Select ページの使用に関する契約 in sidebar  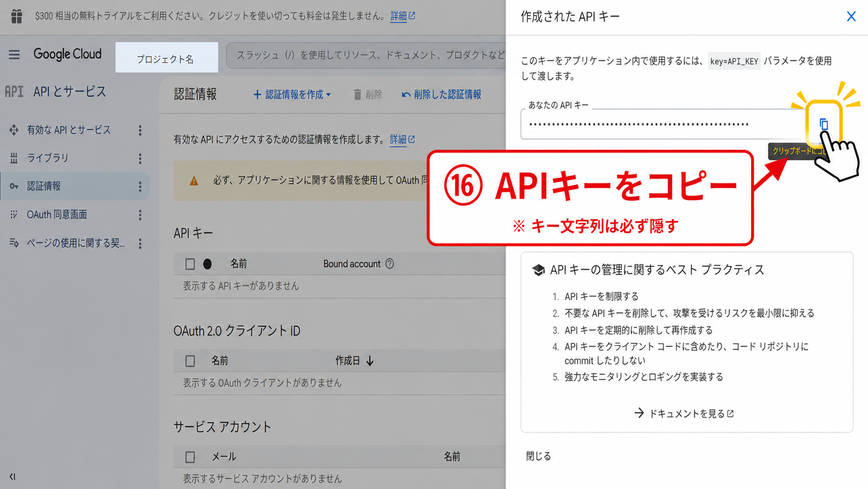point(76,243)
